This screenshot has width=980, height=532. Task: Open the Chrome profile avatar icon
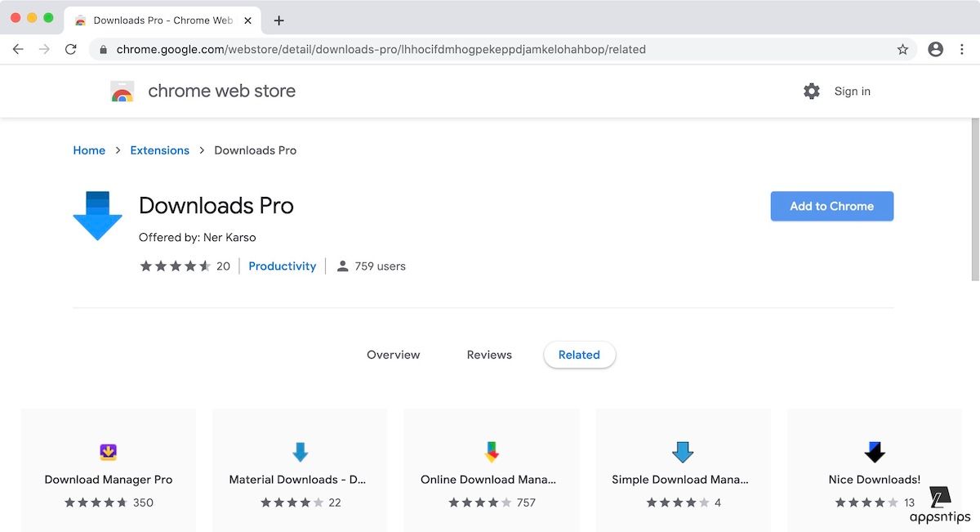pyautogui.click(x=936, y=49)
